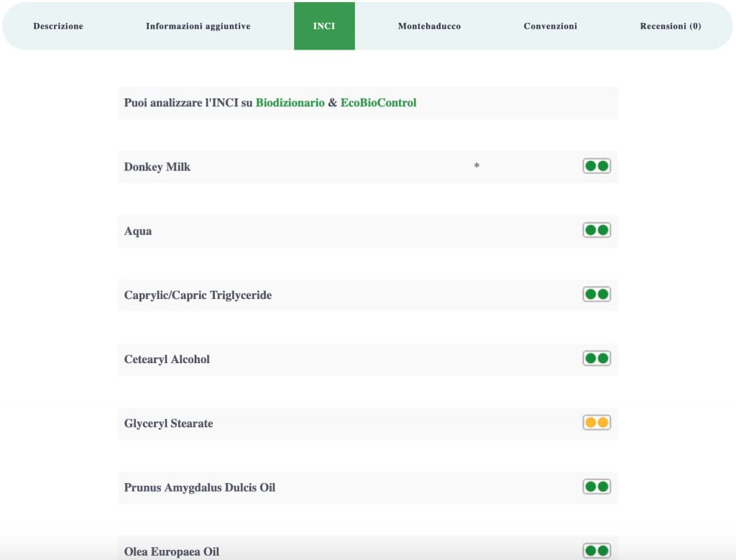Select the Aqua ingredient text
Screen dimensions: 736x560
point(138,231)
